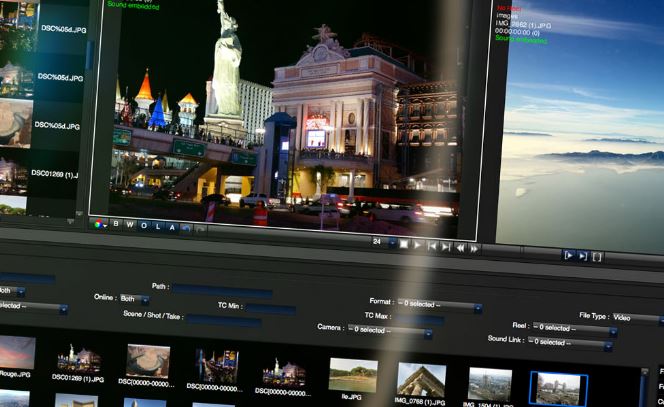
Task: Click the TC Min input field
Action: (x=271, y=309)
